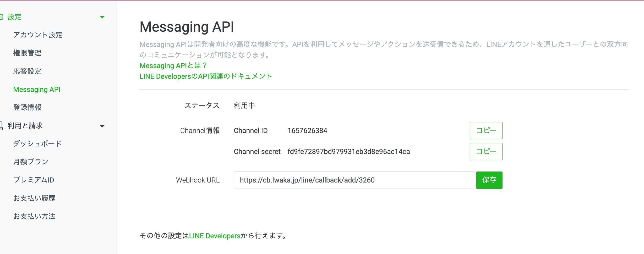Click the Messaging API page heading
The width and height of the screenshot is (644, 254).
click(x=187, y=27)
